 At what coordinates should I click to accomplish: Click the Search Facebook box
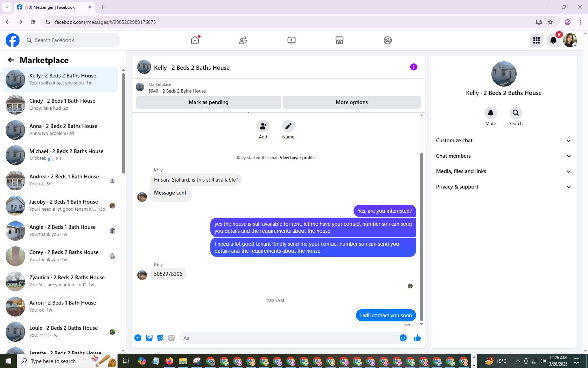[71, 40]
